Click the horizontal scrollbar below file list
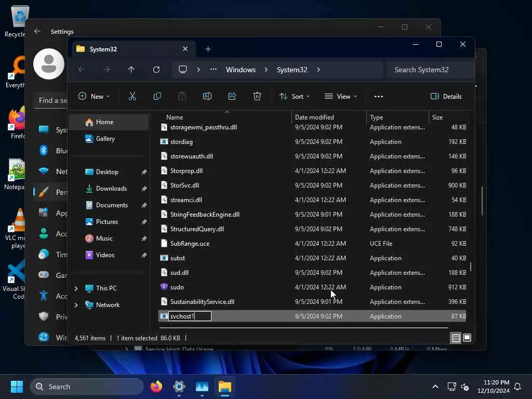This screenshot has width=532, height=399. 303,328
